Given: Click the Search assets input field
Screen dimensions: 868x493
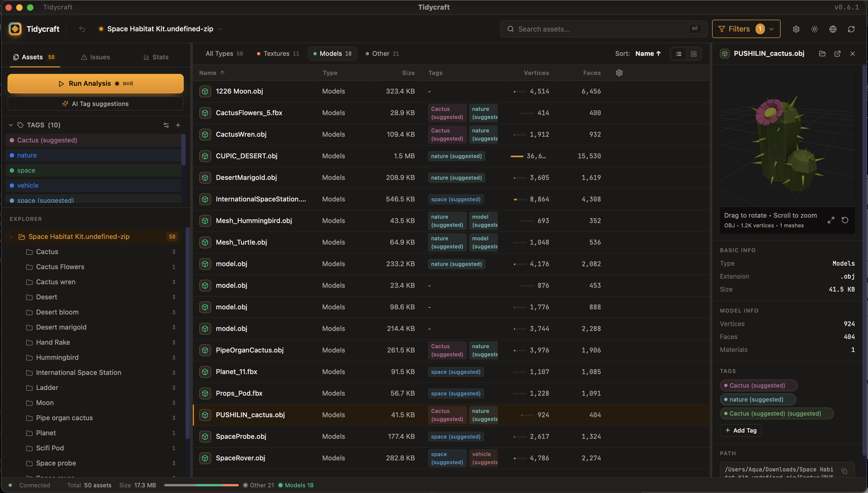Looking at the screenshot, I should [604, 29].
